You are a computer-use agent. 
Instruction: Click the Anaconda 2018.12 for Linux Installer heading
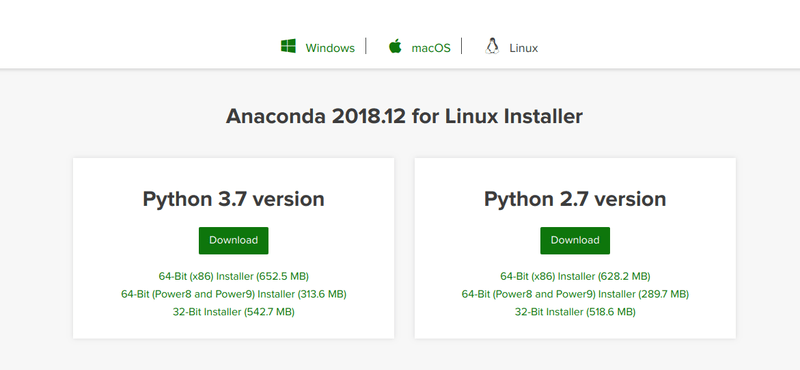(x=404, y=116)
